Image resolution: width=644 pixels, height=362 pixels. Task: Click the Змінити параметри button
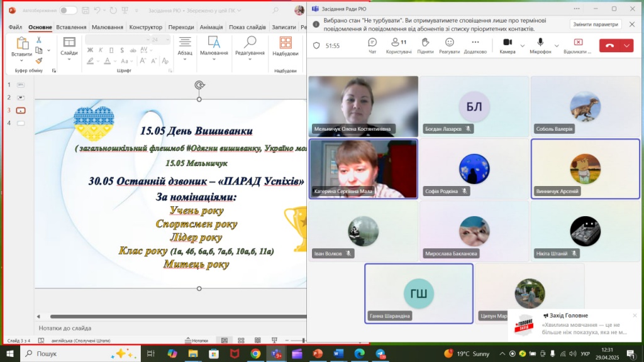596,25
